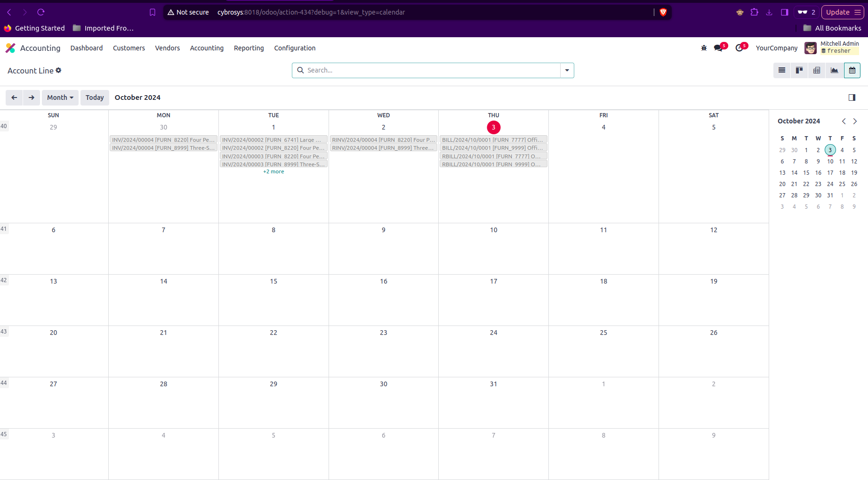Open the conversations messages icon
Image resolution: width=868 pixels, height=480 pixels.
pos(718,48)
